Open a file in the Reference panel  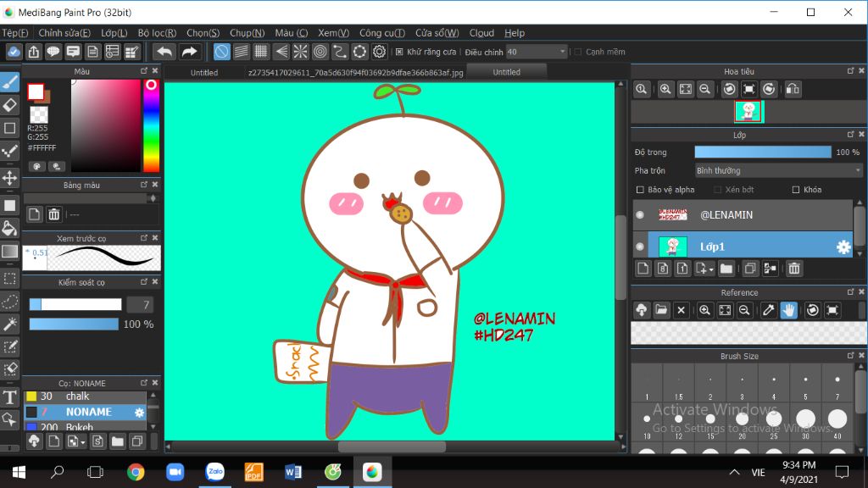661,310
